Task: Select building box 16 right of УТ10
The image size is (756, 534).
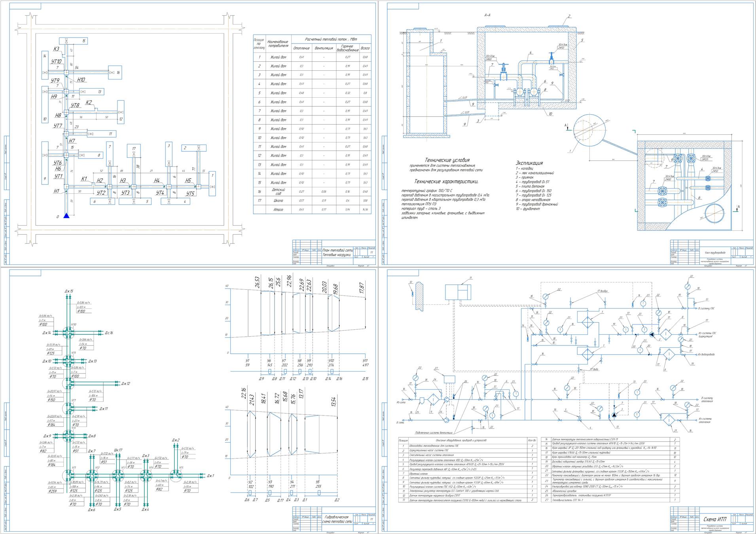Action: [115, 72]
